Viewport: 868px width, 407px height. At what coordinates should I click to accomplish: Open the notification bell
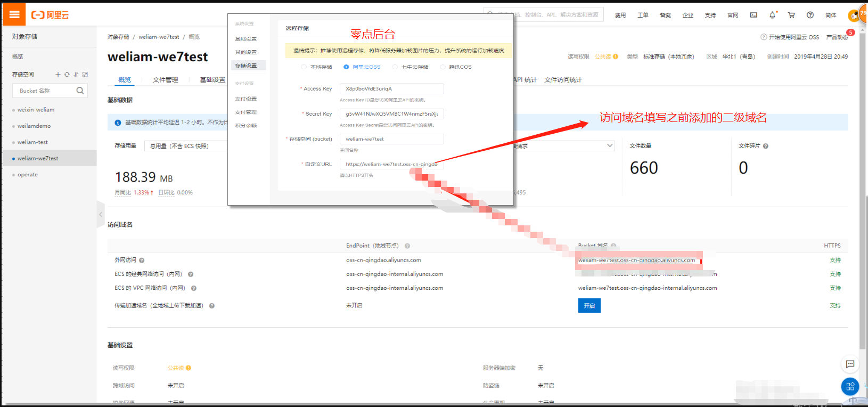coord(773,15)
